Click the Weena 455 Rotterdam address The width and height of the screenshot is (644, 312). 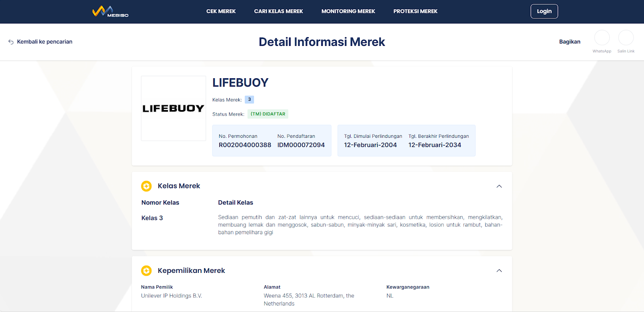click(309, 300)
